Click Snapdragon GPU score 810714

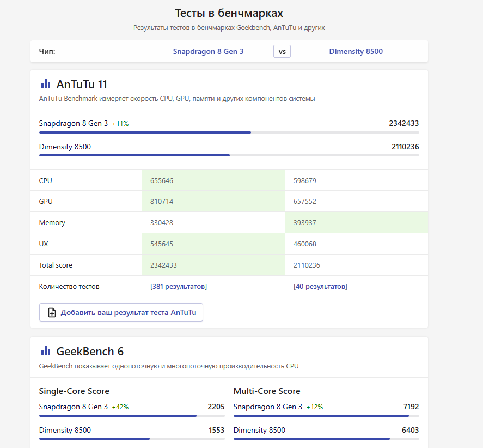[x=162, y=201]
